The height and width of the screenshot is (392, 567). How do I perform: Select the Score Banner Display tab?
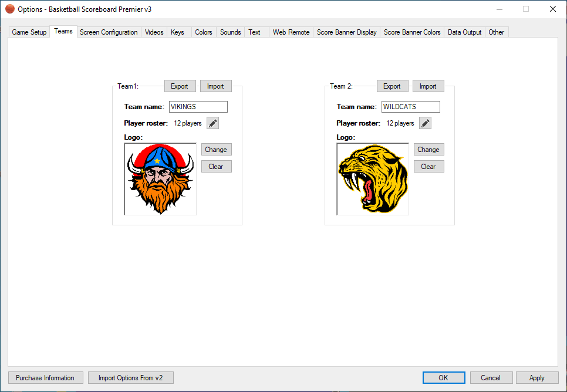coord(346,32)
